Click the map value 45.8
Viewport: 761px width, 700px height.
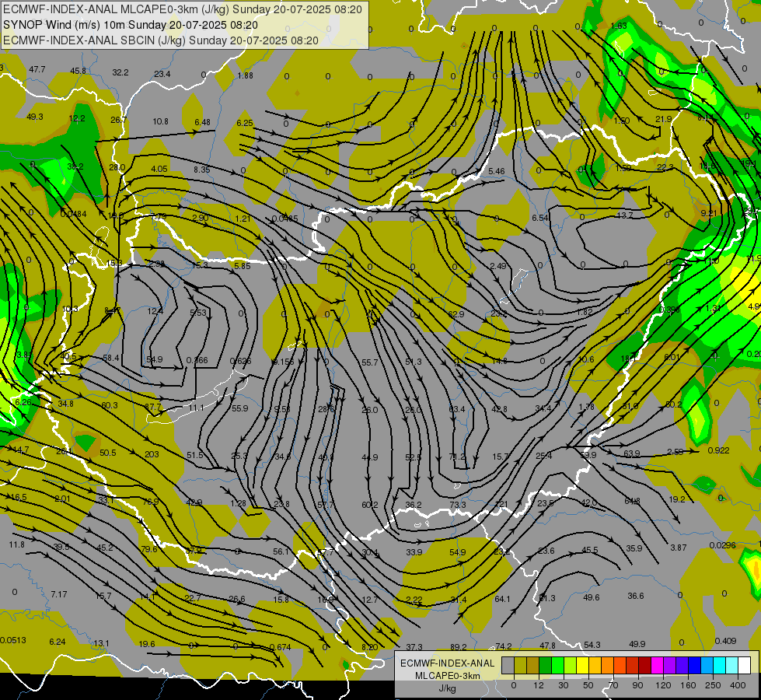[x=79, y=71]
